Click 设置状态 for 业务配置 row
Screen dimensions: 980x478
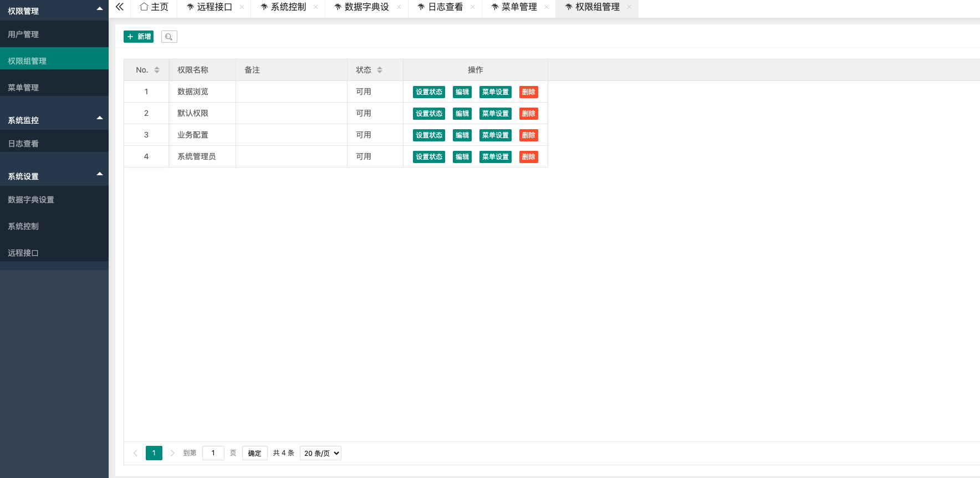pyautogui.click(x=429, y=135)
